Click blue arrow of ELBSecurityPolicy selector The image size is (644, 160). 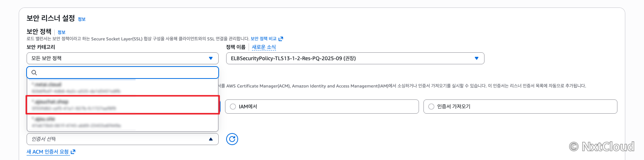tap(477, 58)
